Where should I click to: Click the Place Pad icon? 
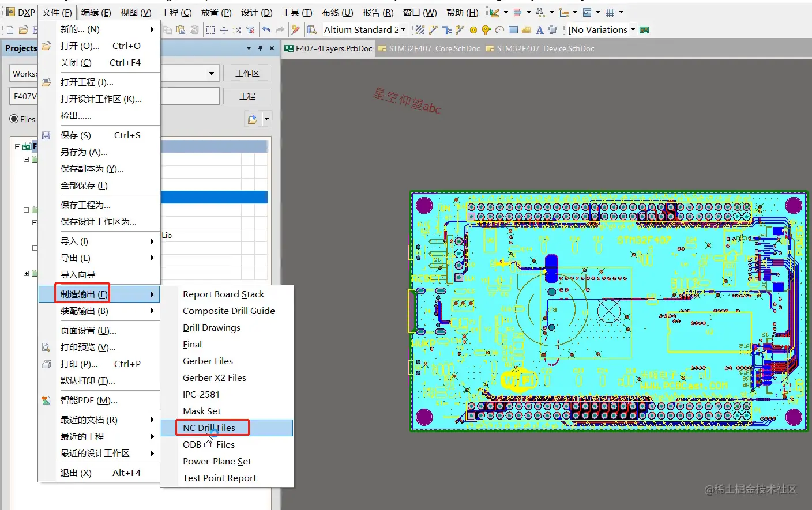pyautogui.click(x=473, y=30)
